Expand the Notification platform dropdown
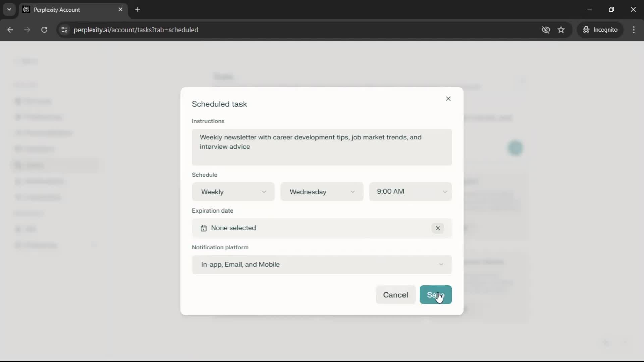This screenshot has height=362, width=644. (322, 265)
